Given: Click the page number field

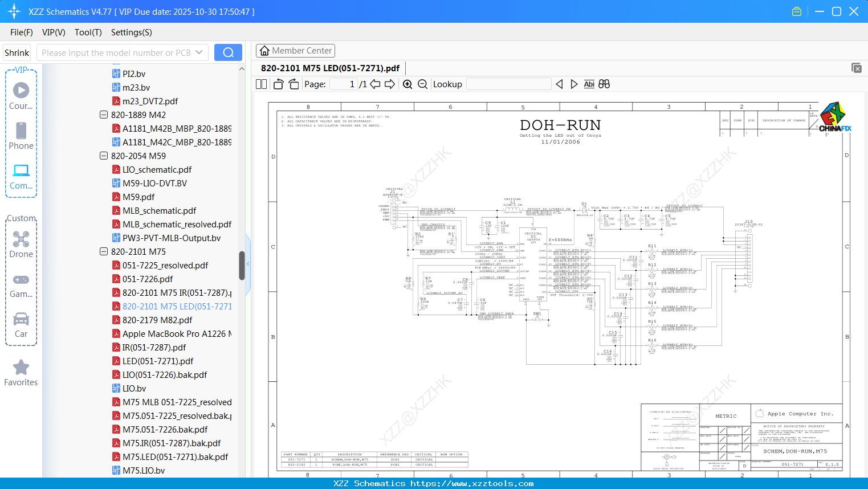Looking at the screenshot, I should click(x=343, y=84).
